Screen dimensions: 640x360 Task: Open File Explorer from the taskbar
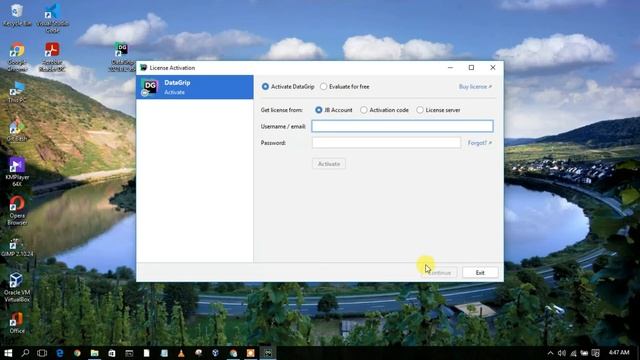pos(94,353)
